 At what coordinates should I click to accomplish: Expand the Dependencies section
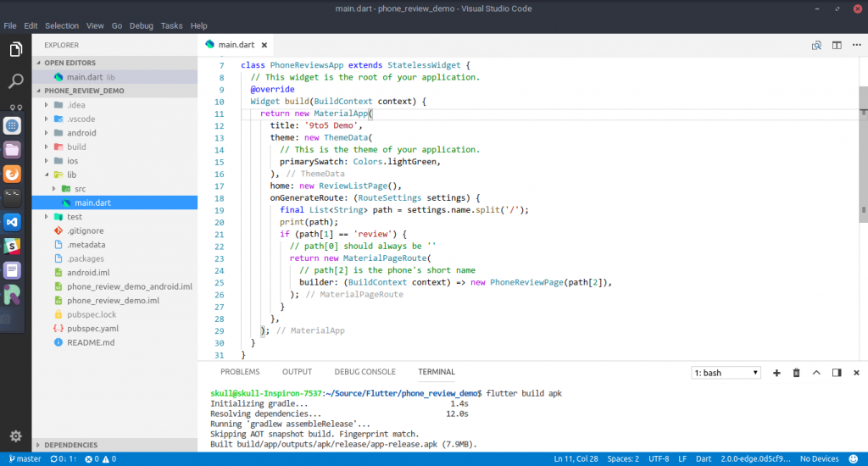(x=114, y=445)
